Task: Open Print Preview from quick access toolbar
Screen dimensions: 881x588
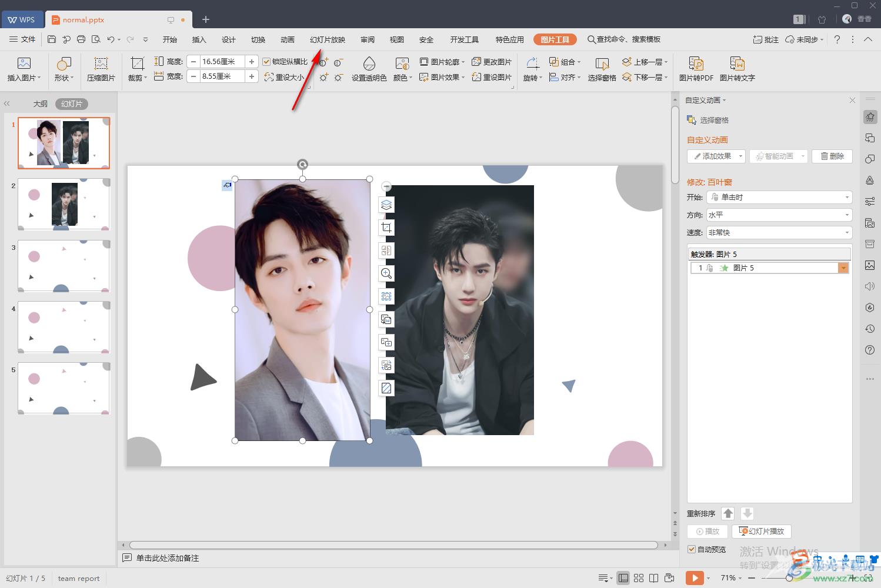Action: coord(96,39)
